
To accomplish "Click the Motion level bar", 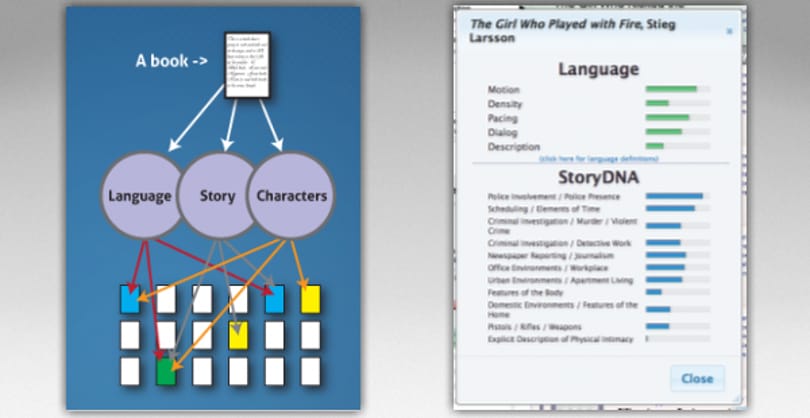I will 677,89.
